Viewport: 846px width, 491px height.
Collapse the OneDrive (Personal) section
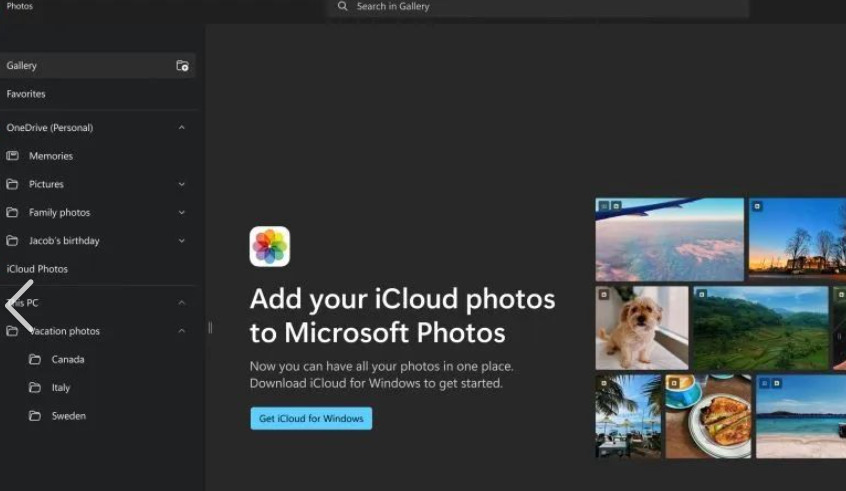click(x=182, y=128)
